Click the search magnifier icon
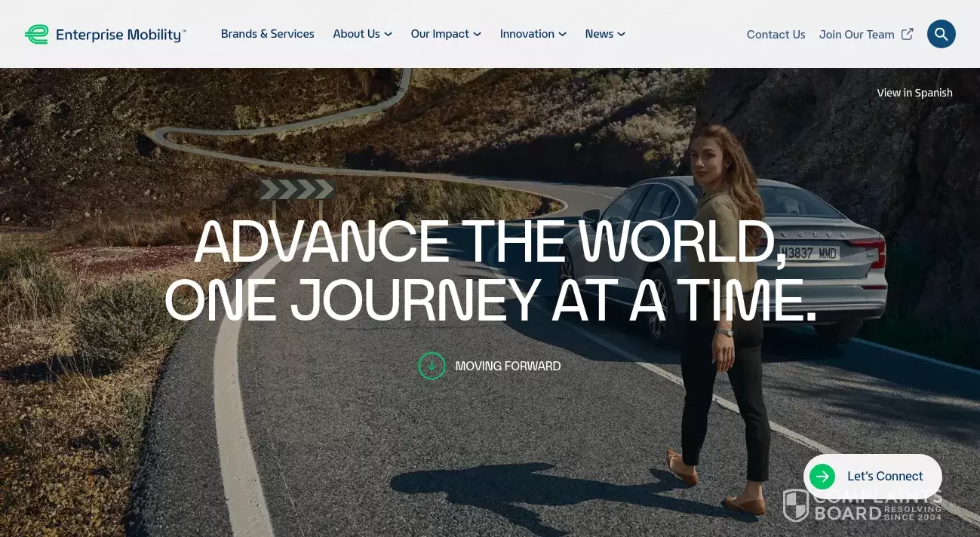 (x=941, y=34)
